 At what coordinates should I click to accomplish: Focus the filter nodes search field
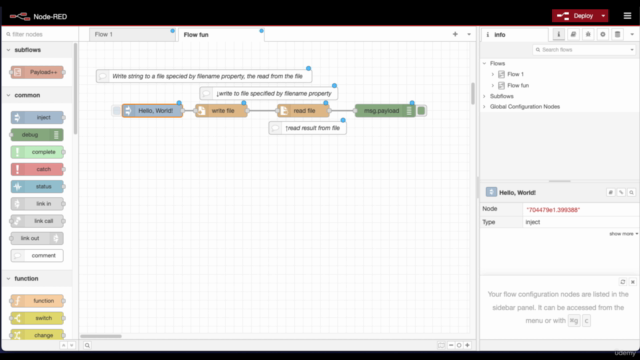pos(41,34)
